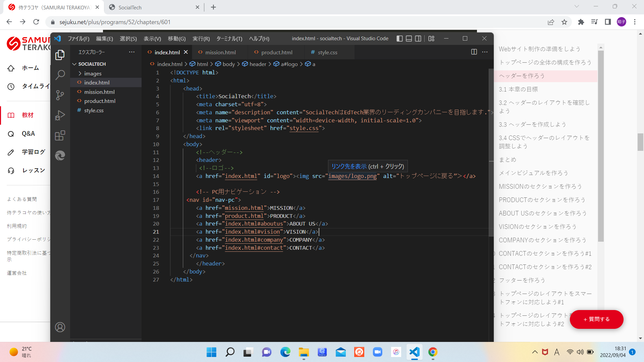Screen dimensions: 644x362
Task: Open the ターミナル(T) menu
Action: point(229,39)
